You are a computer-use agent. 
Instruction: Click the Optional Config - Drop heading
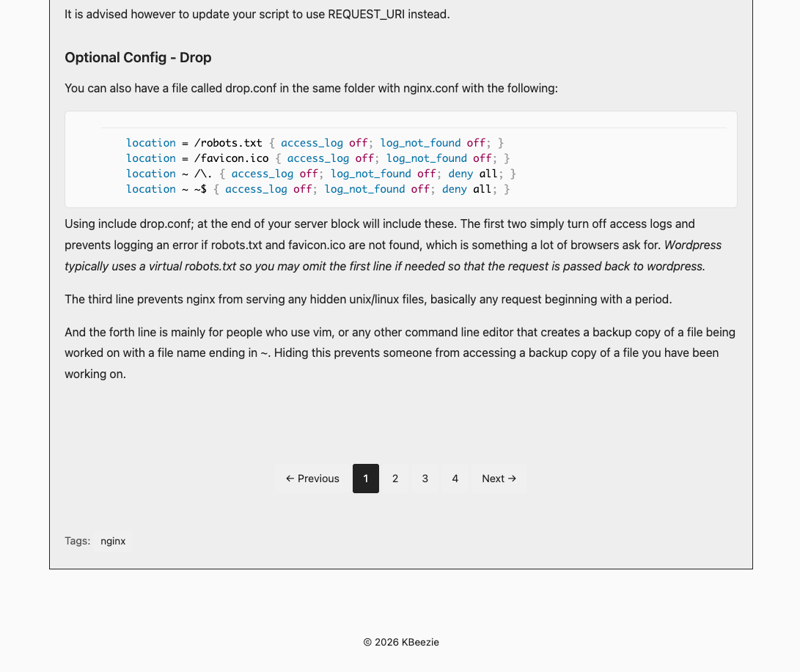(138, 58)
